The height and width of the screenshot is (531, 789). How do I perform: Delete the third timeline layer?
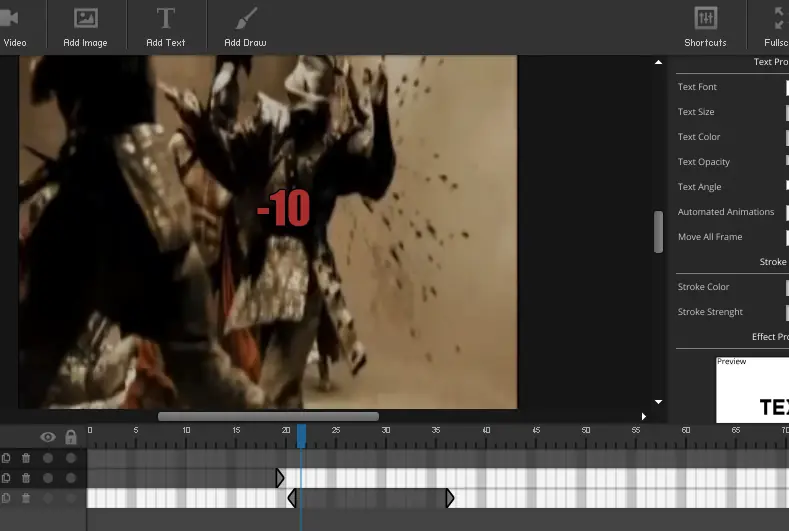[x=26, y=498]
